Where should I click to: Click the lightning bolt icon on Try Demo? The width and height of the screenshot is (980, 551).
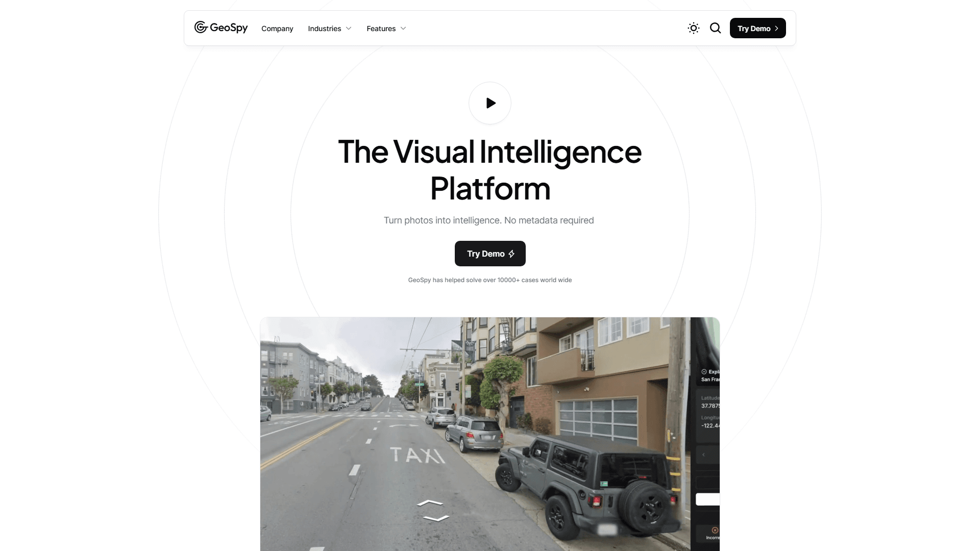511,254
